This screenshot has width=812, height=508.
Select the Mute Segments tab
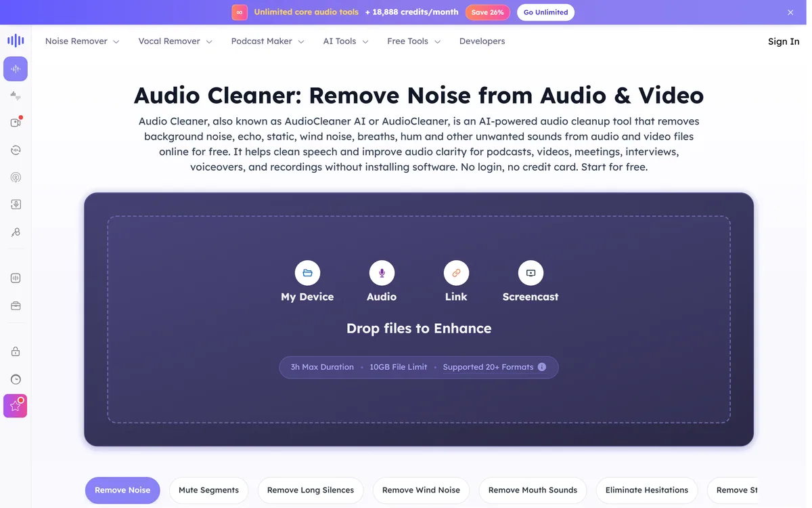click(208, 490)
